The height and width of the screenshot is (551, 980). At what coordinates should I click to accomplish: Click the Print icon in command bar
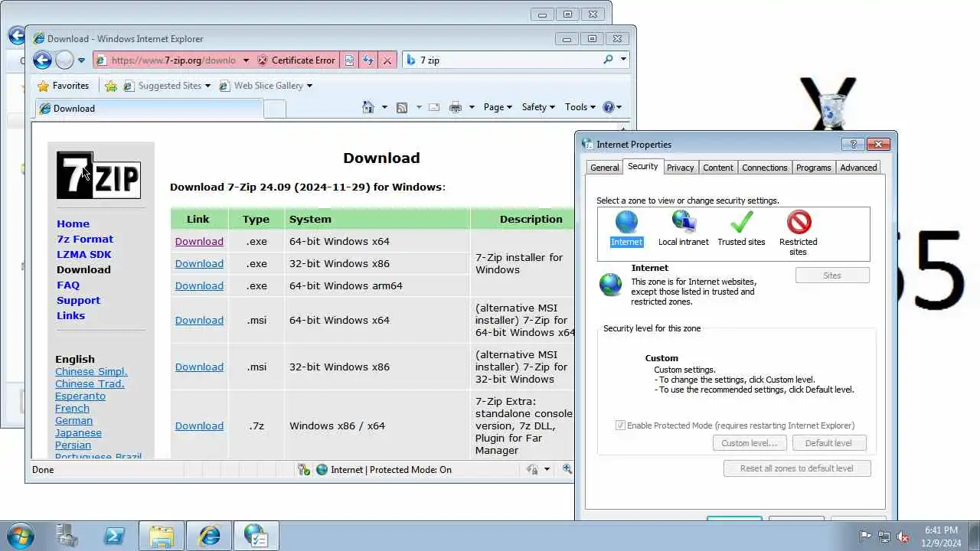[456, 107]
